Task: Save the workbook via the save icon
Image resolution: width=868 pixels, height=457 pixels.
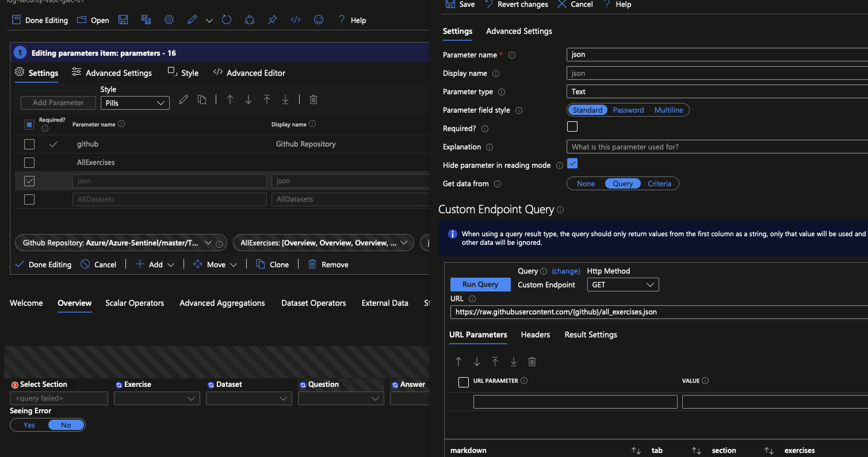Action: point(123,20)
